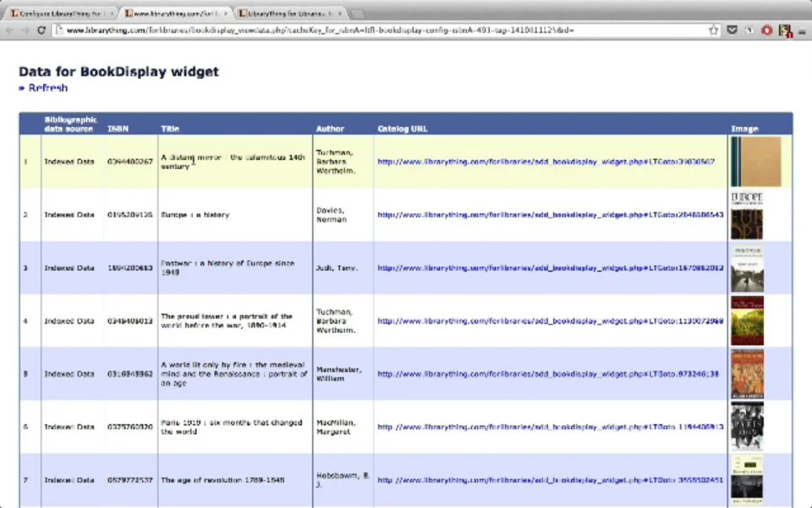Close the LibraryThing for Libraries tab

tap(340, 14)
